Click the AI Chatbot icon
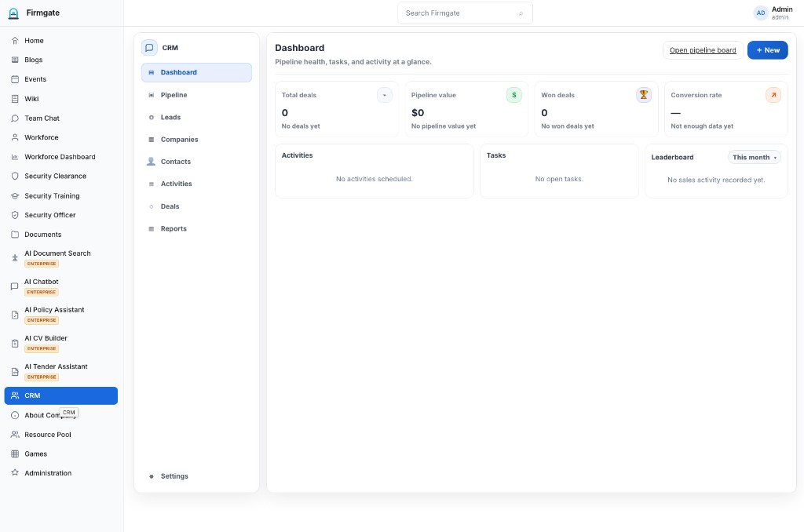 pos(15,286)
